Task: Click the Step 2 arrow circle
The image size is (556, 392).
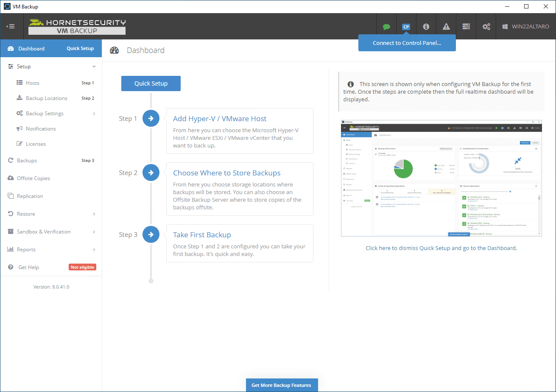Action: [151, 172]
